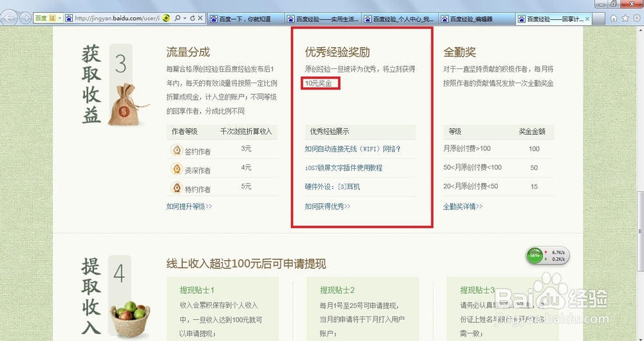The width and height of the screenshot is (644, 341).
Task: Close the 百度经验——回享计 tab
Action: 587,19
